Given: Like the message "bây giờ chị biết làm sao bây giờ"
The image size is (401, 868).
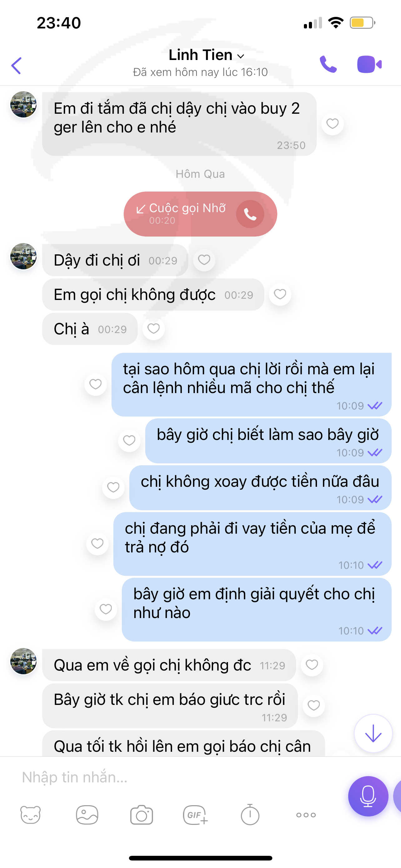Looking at the screenshot, I should click(x=129, y=440).
